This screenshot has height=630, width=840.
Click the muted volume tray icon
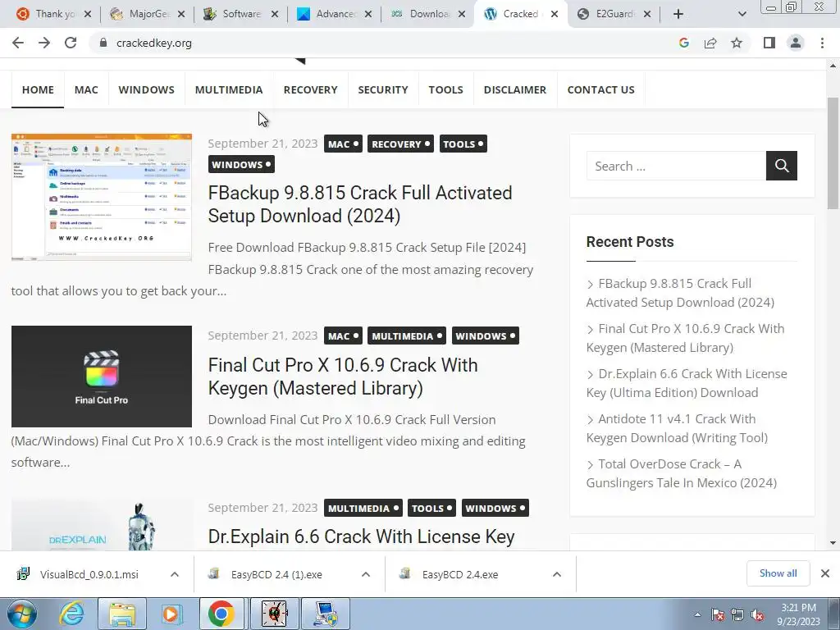coord(757,615)
